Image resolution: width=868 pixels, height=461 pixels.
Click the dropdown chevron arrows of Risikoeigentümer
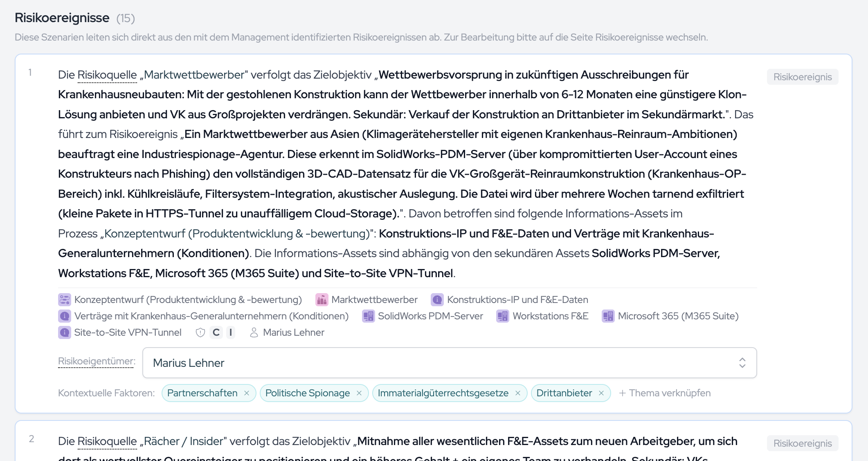coord(742,363)
